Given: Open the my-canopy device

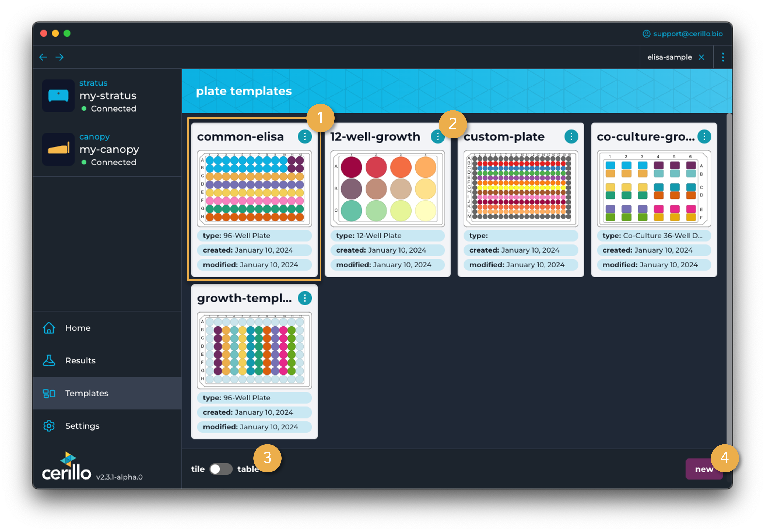Looking at the screenshot, I should click(109, 149).
